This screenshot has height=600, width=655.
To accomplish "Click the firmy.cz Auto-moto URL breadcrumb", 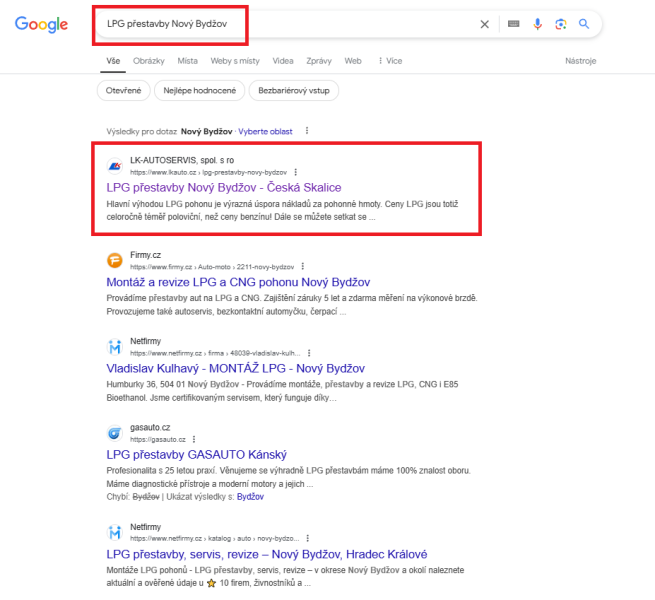I will [x=212, y=267].
